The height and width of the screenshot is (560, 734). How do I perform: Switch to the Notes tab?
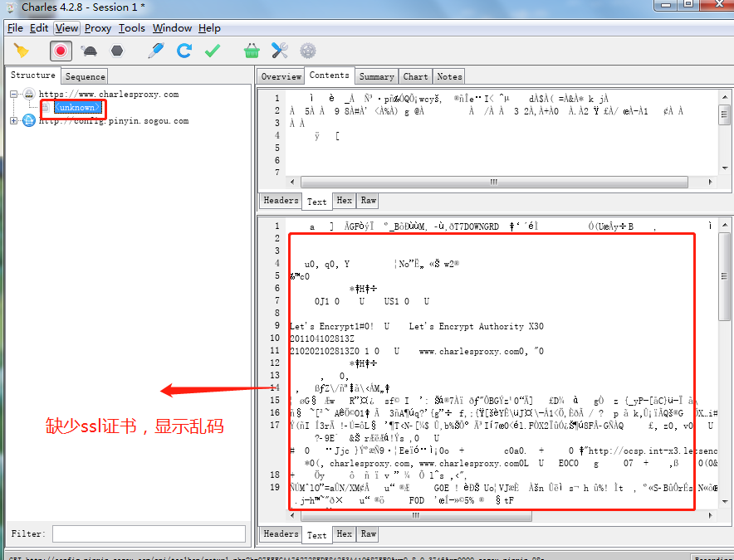[449, 76]
